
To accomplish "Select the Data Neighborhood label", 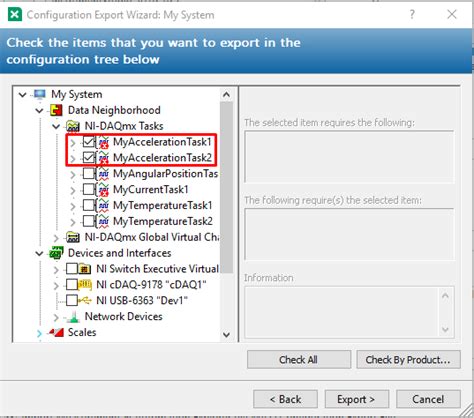I will [114, 110].
